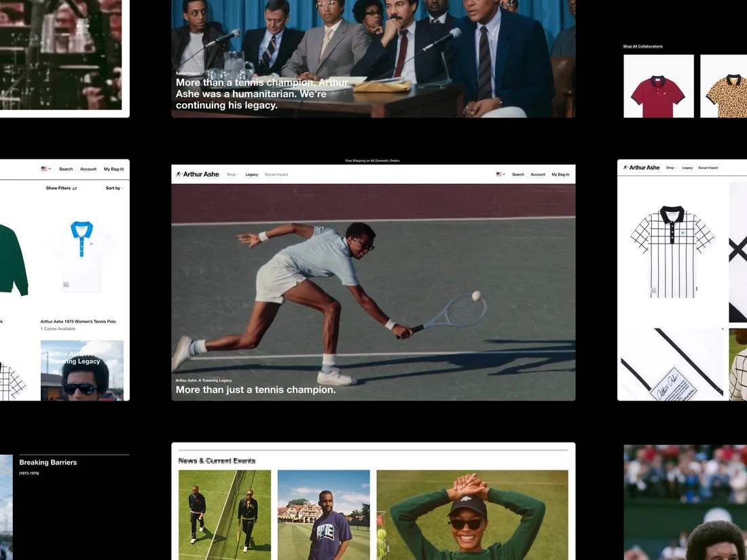
Task: Click the Show Filters icon in the left page
Action: coord(74,189)
